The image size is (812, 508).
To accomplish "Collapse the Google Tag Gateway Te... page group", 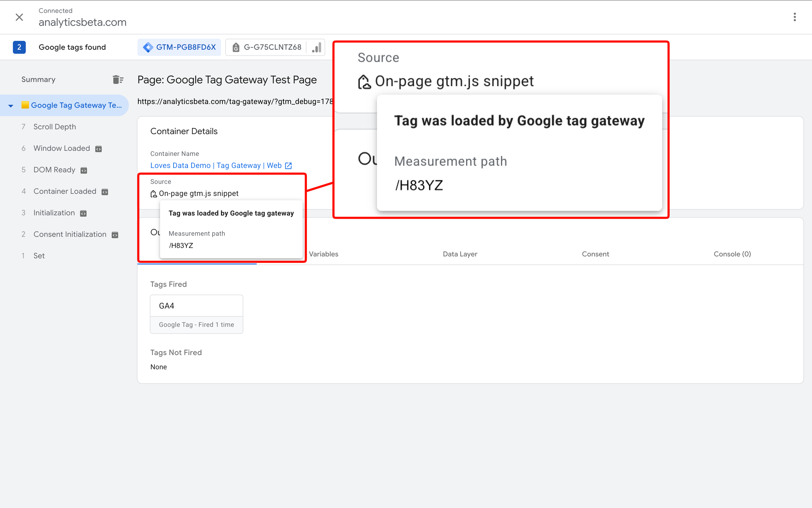I will pyautogui.click(x=11, y=106).
